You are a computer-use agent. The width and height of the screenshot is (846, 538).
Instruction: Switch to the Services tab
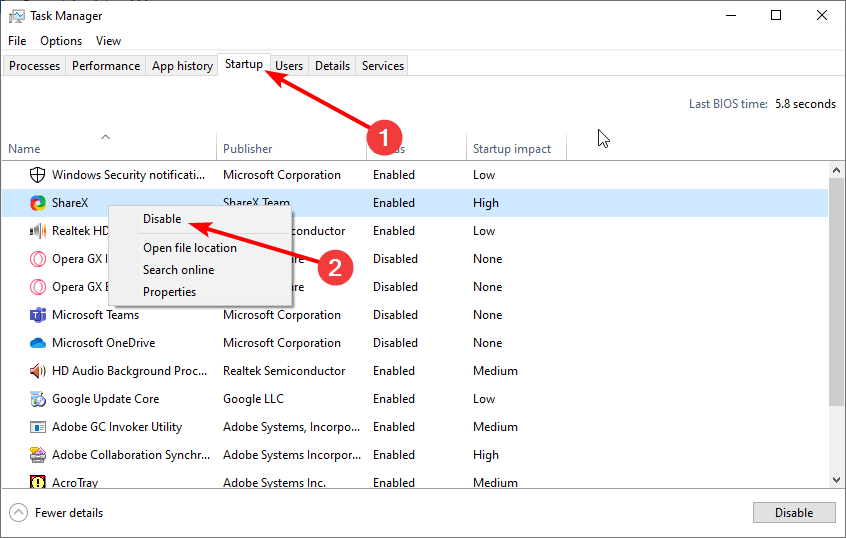383,66
